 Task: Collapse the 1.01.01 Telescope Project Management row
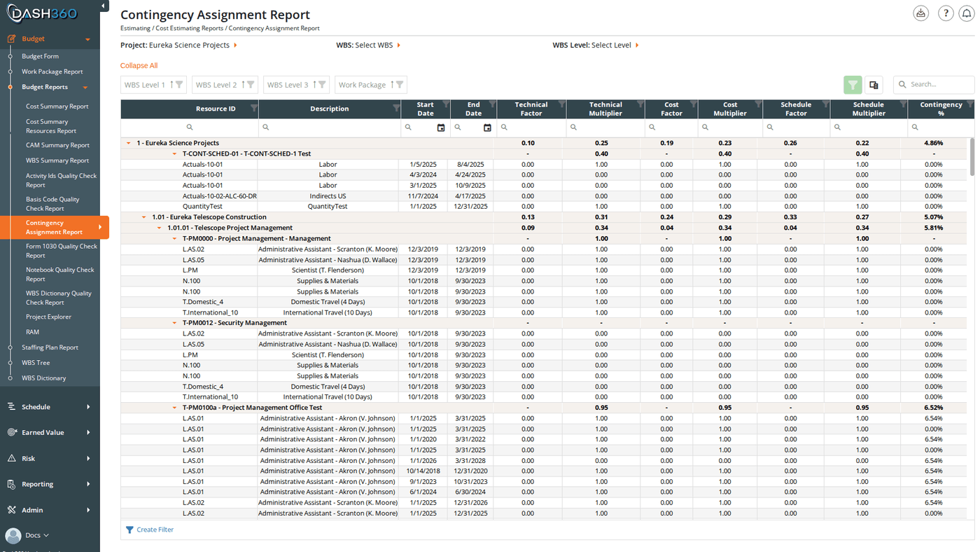pos(160,228)
